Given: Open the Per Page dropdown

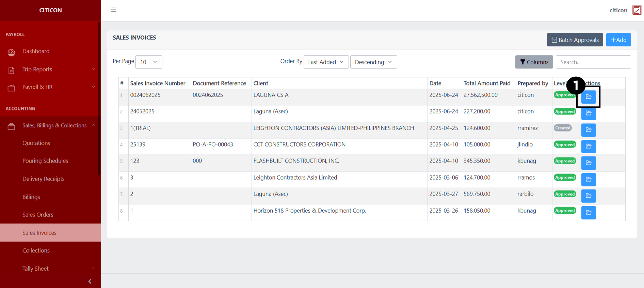Looking at the screenshot, I should (149, 62).
